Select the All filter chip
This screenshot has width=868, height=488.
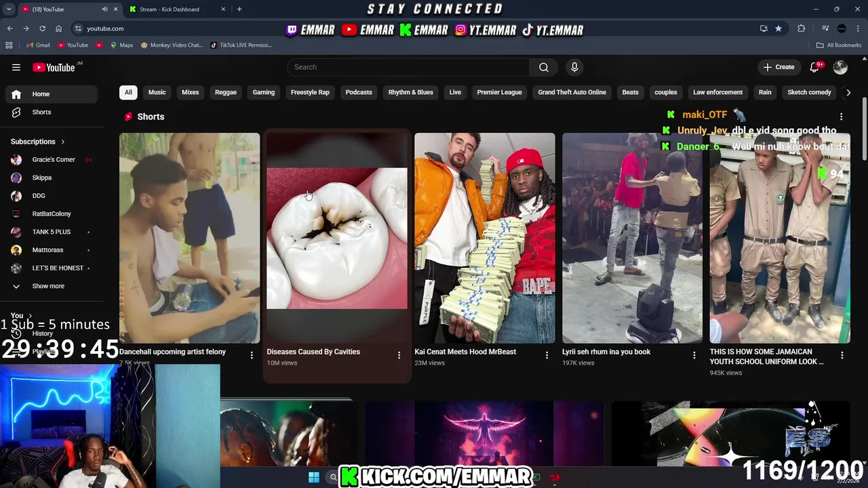pyautogui.click(x=128, y=92)
